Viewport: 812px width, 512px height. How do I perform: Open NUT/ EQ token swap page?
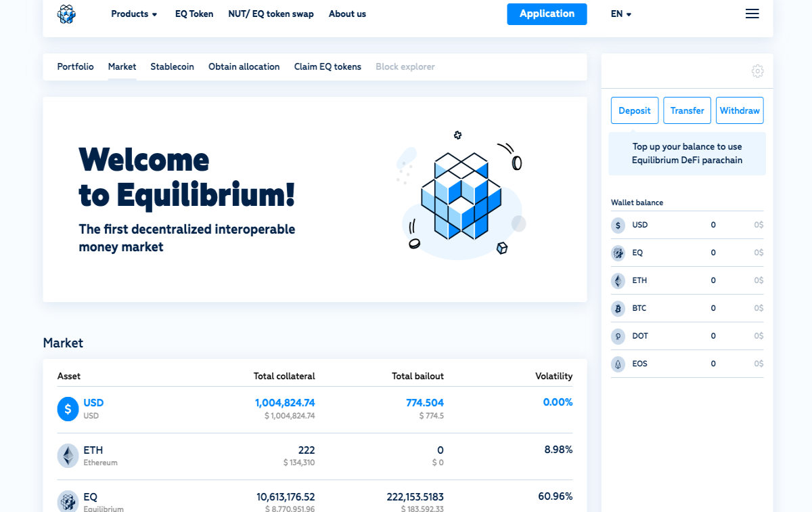[271, 14]
